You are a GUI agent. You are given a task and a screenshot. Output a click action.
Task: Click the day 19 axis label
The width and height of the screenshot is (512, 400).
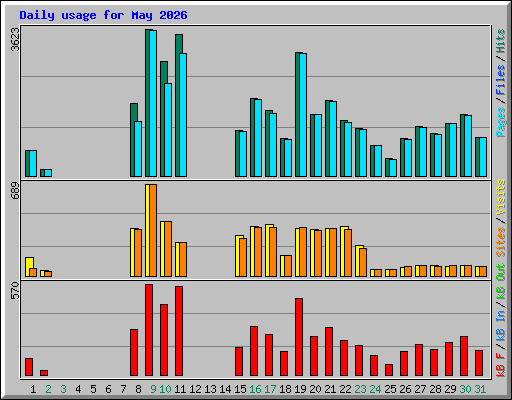coord(300,389)
